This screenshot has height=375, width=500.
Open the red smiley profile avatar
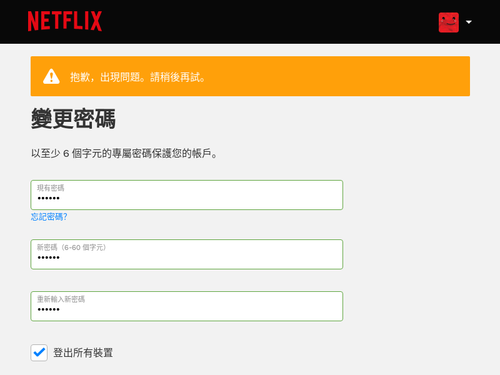point(449,22)
